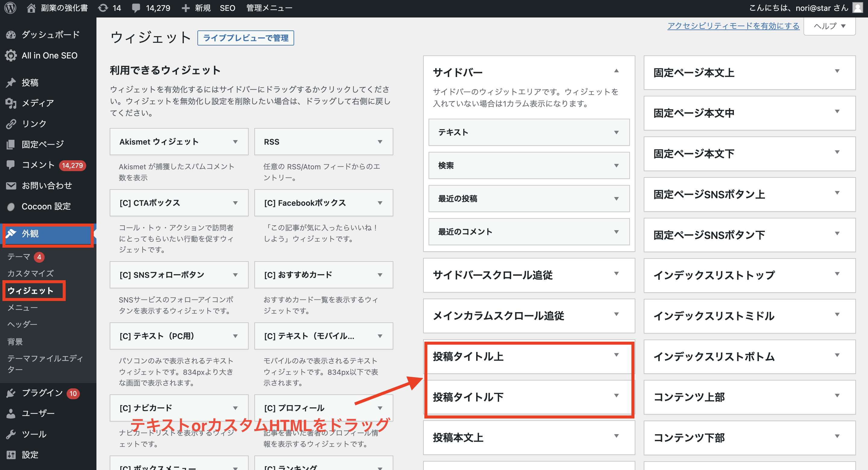Expand the 固定ページSNSボタン上 area
This screenshot has height=470, width=868.
coord(837,193)
